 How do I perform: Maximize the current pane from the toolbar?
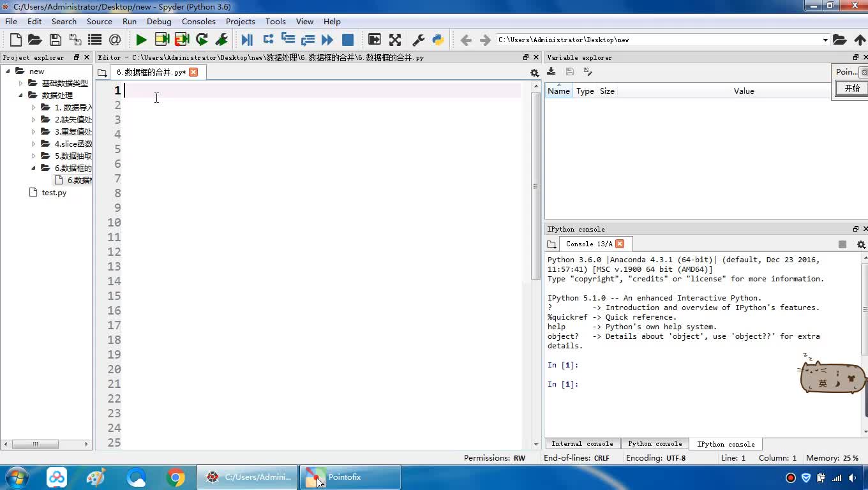pos(375,40)
